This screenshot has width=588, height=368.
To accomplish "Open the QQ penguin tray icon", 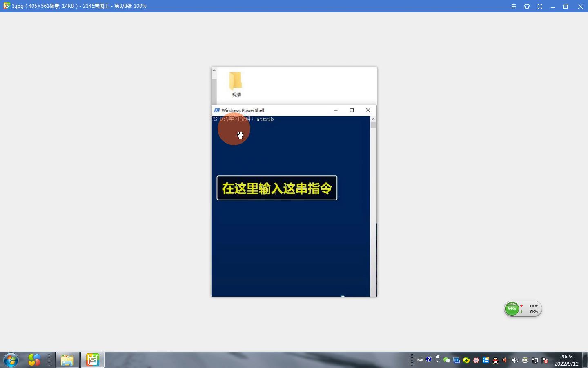I will click(495, 360).
